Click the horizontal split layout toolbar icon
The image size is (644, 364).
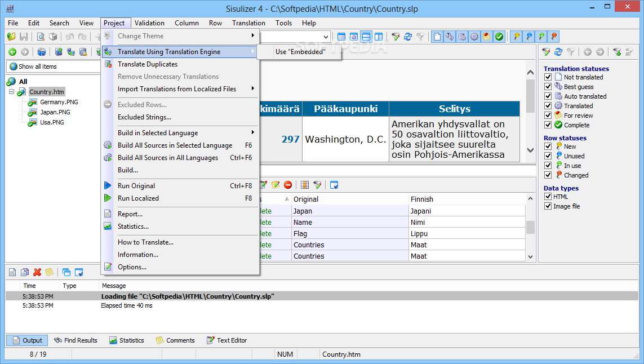[x=366, y=37]
